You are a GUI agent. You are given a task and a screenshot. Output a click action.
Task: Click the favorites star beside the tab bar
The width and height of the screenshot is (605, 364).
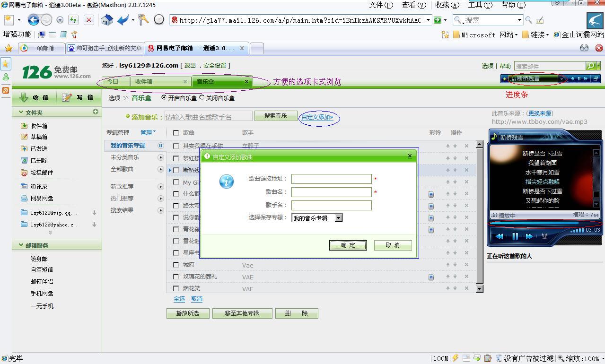coord(9,48)
